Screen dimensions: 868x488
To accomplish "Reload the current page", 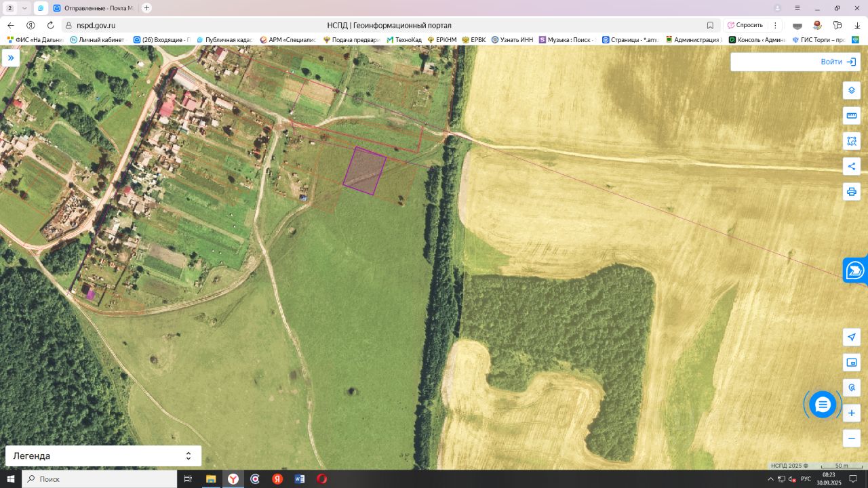I will pos(50,25).
